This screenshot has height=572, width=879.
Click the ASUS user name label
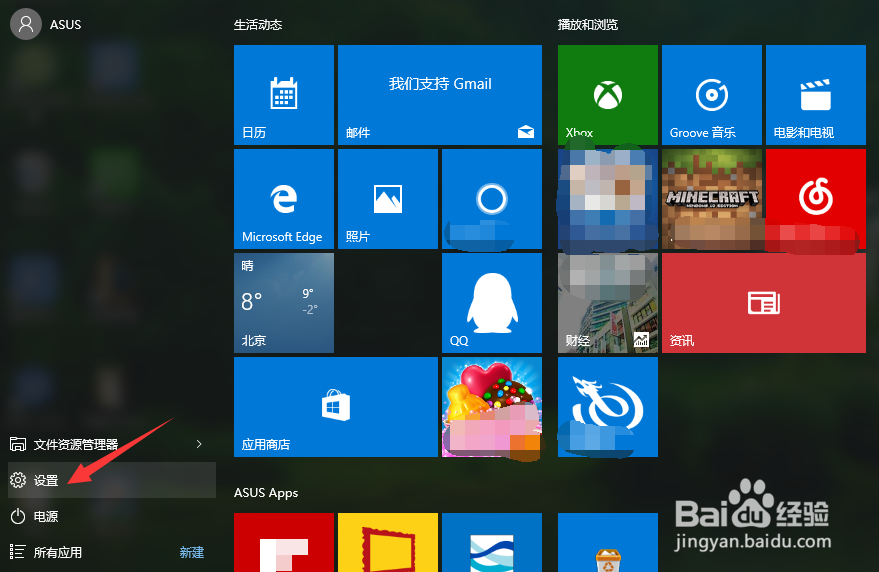click(66, 25)
